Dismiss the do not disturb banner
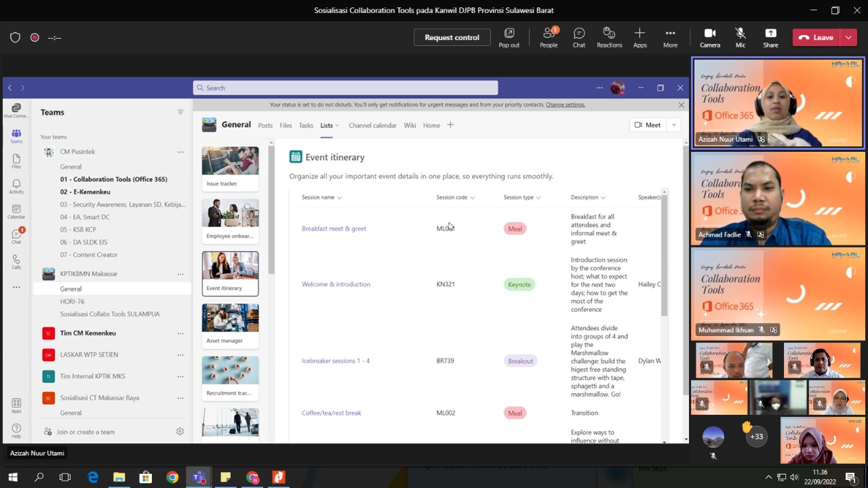868x488 pixels. pos(681,104)
